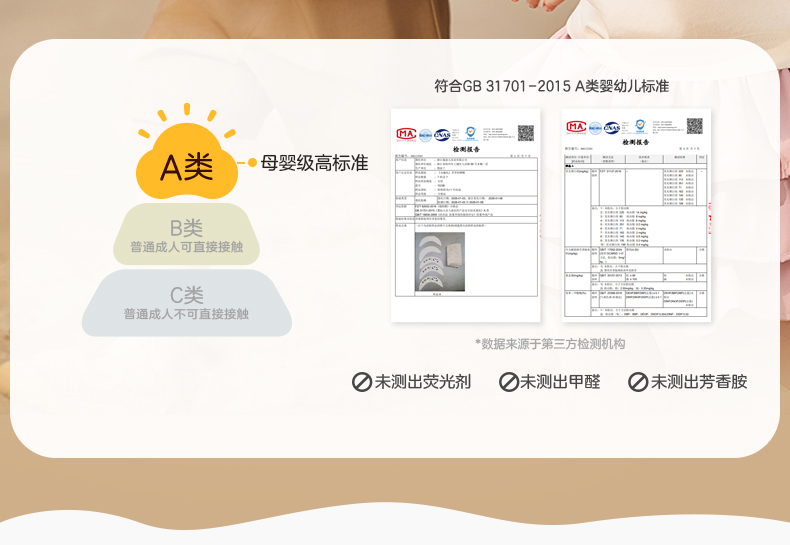Open the left test report thumbnail
The image size is (790, 545).
point(465,216)
